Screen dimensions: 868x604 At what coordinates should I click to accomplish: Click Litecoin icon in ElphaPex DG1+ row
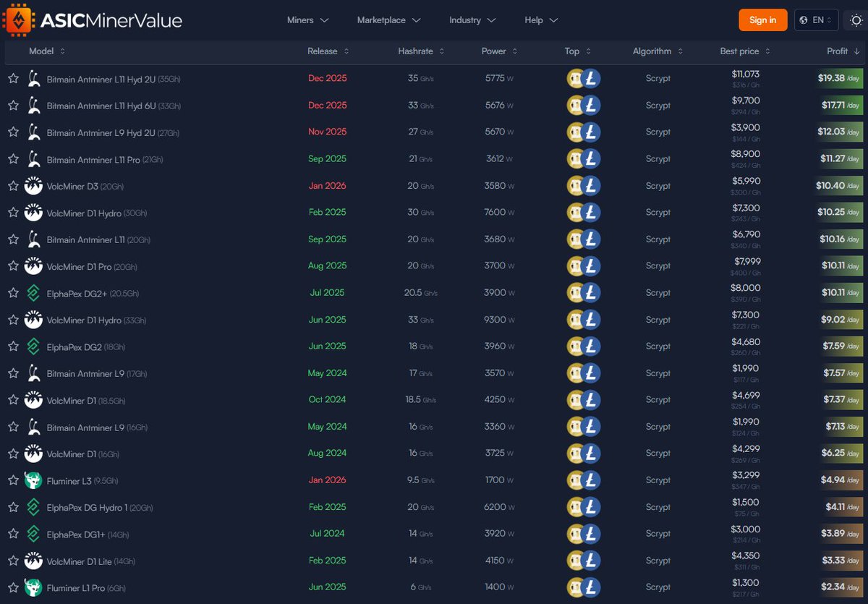[x=592, y=534]
